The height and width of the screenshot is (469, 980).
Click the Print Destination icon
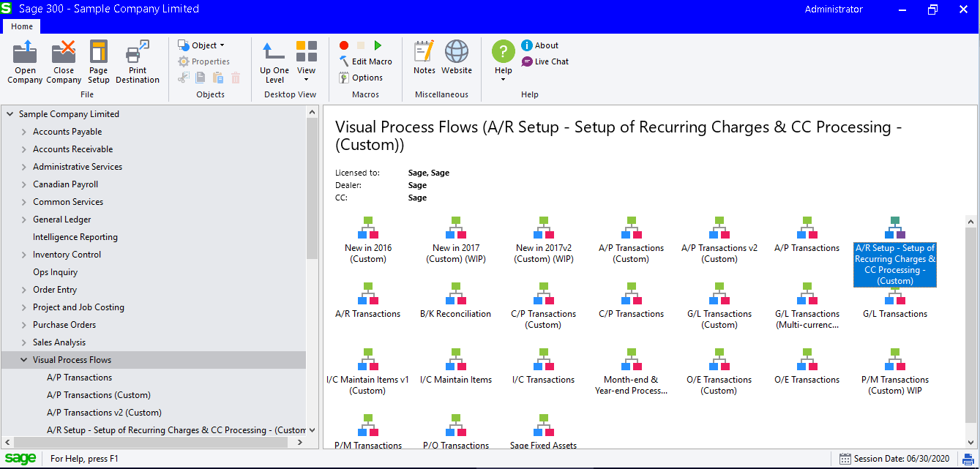[x=138, y=62]
